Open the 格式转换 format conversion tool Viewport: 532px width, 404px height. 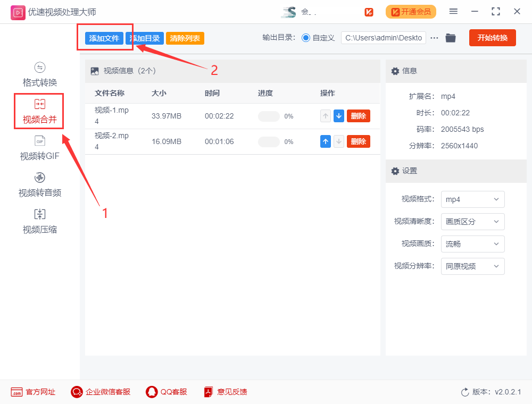(x=40, y=74)
